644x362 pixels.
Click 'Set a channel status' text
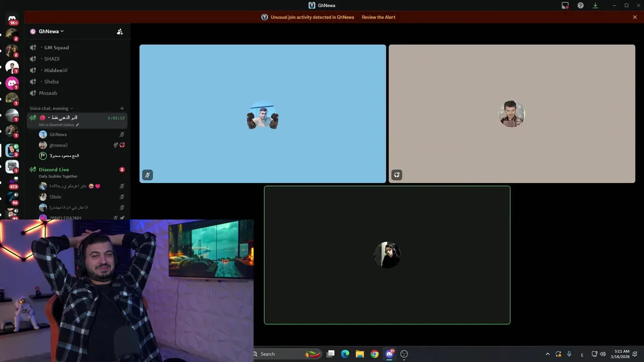tap(56, 125)
